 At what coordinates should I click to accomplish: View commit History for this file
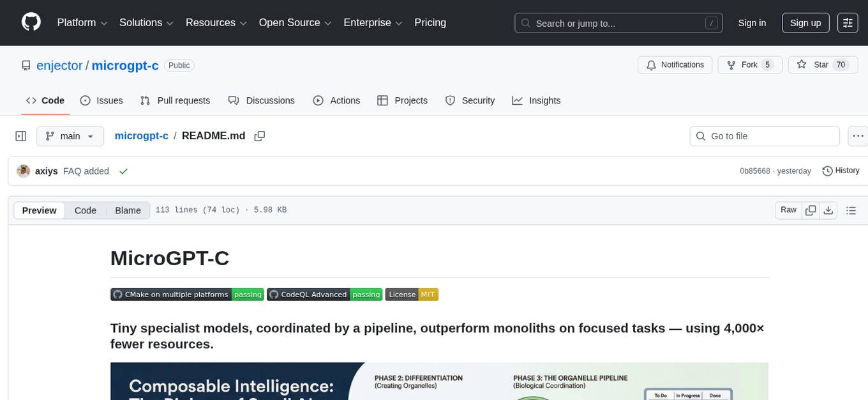pyautogui.click(x=841, y=171)
